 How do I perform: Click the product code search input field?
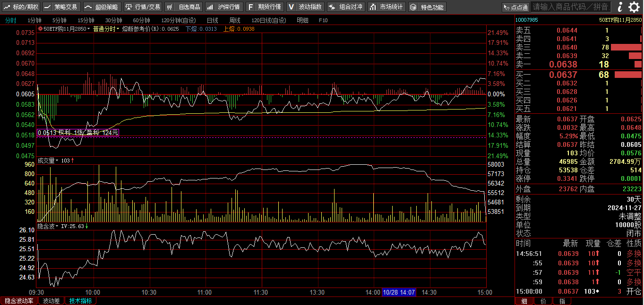click(x=570, y=7)
